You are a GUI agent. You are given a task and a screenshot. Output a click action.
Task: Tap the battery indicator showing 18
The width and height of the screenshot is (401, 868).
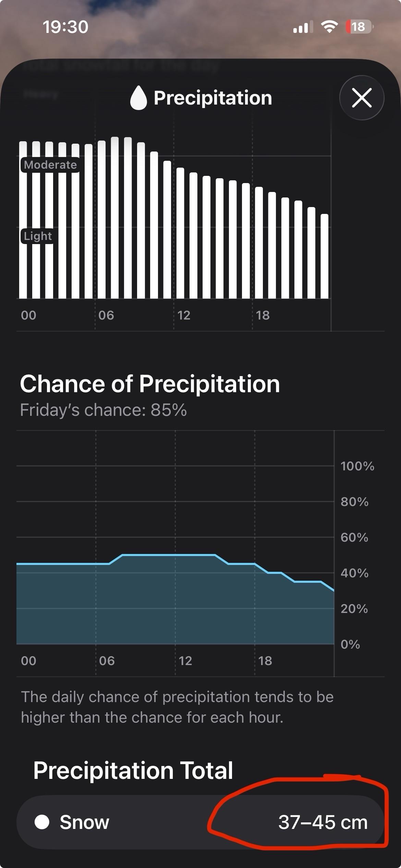[359, 27]
